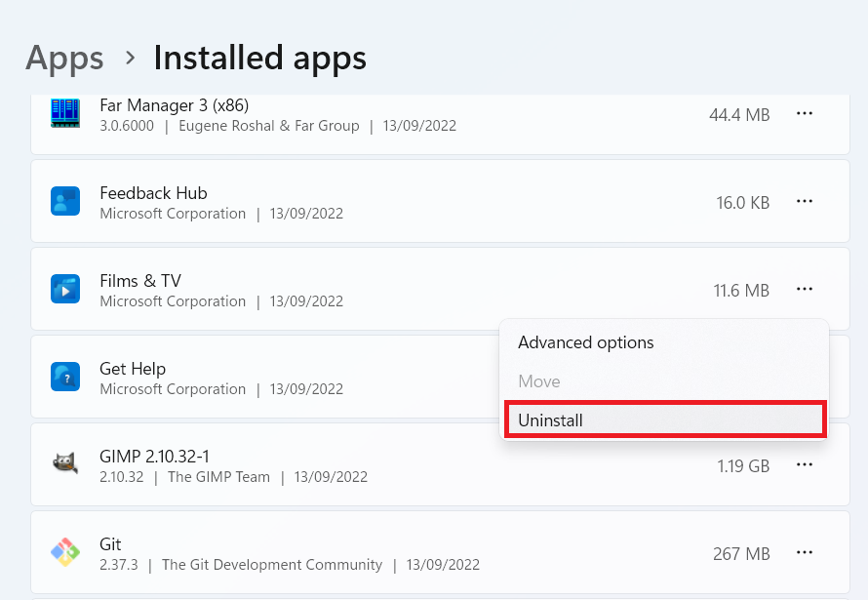Viewport: 868px width, 600px height.
Task: Click the Git logo icon
Action: point(65,553)
